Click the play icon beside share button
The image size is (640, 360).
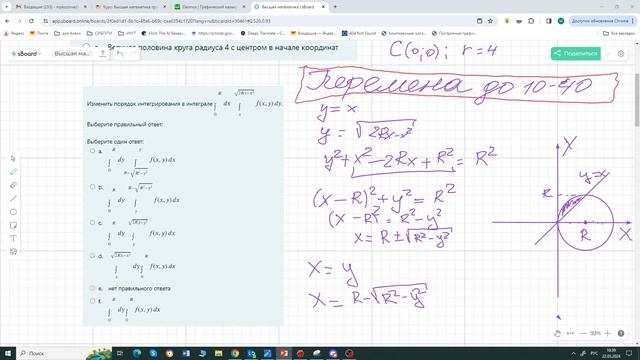(x=608, y=53)
